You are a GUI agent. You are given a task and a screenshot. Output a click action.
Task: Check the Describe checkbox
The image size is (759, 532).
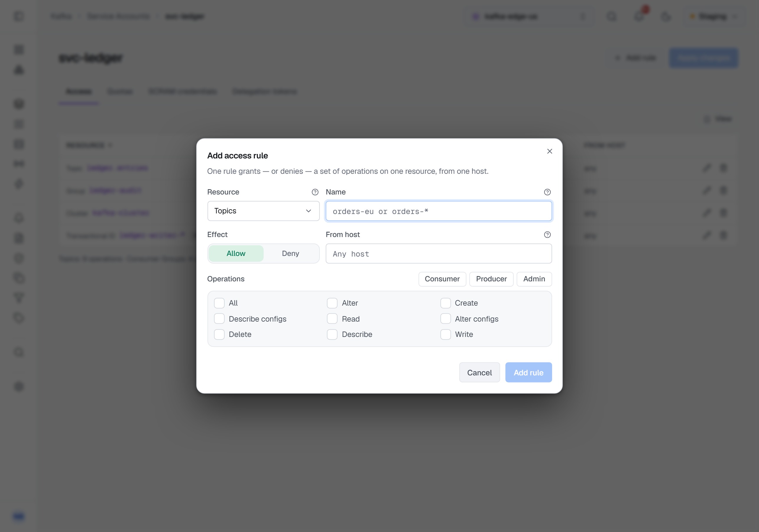tap(332, 335)
